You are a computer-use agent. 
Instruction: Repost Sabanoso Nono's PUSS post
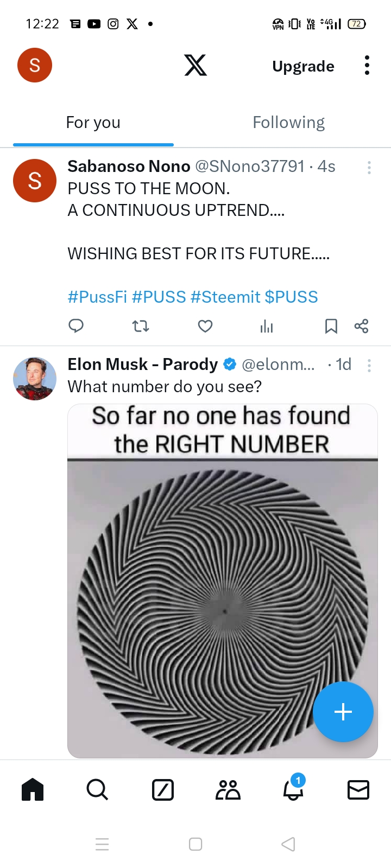[141, 326]
